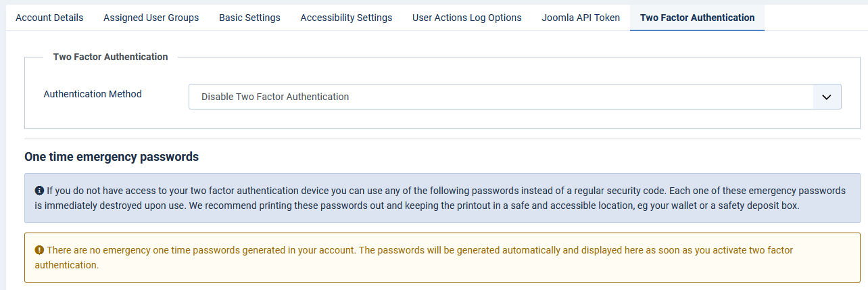This screenshot has width=868, height=290.
Task: Click the info icon in blue notice
Action: (x=39, y=191)
